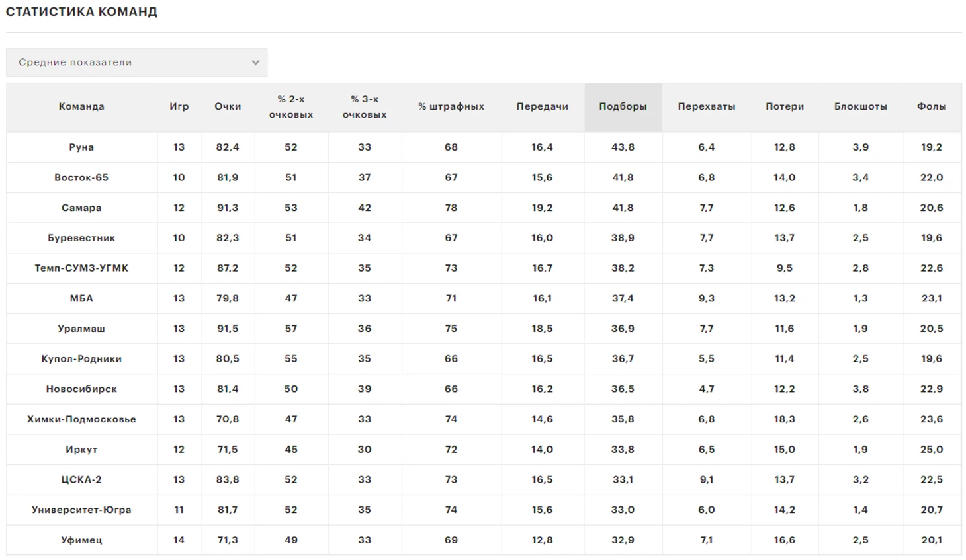The image size is (966, 560).
Task: Click Уралмаш's points value '91,5'
Action: click(x=228, y=329)
